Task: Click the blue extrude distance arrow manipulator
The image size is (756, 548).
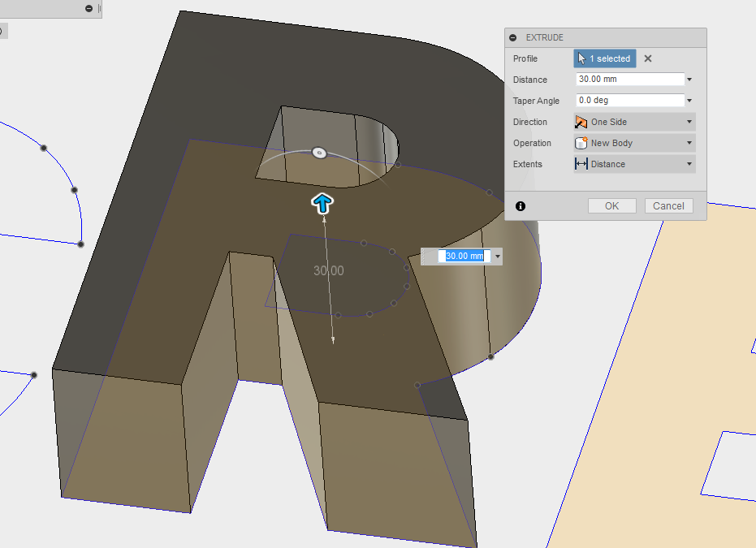Action: point(323,204)
